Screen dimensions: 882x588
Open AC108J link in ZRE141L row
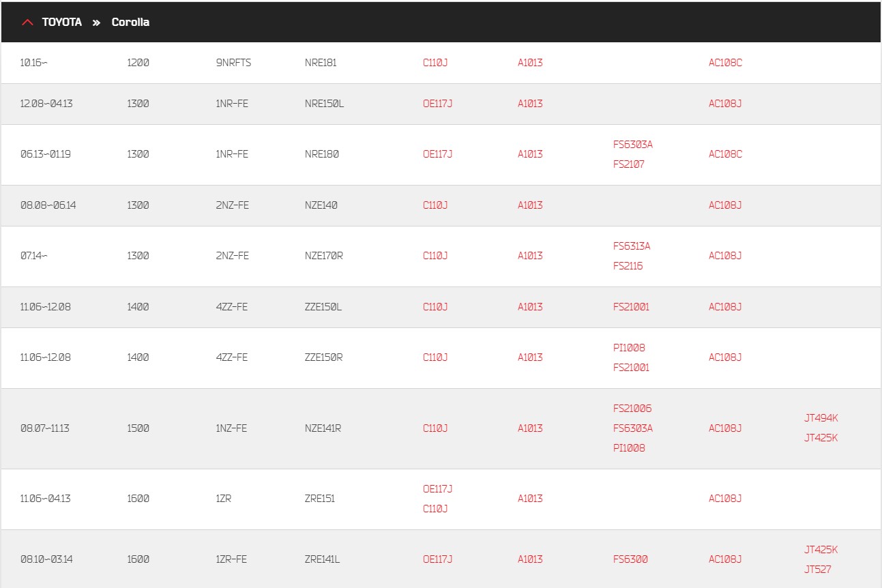click(x=725, y=559)
